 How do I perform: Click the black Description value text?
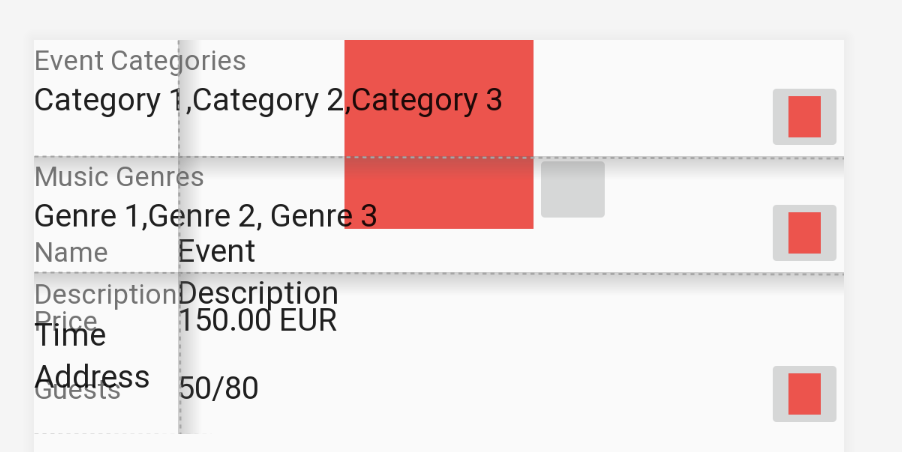click(x=258, y=293)
